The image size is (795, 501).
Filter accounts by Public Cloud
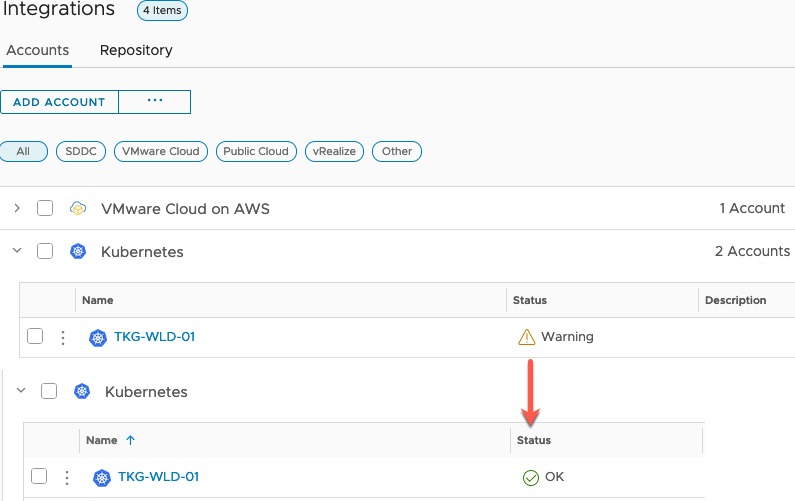[256, 151]
